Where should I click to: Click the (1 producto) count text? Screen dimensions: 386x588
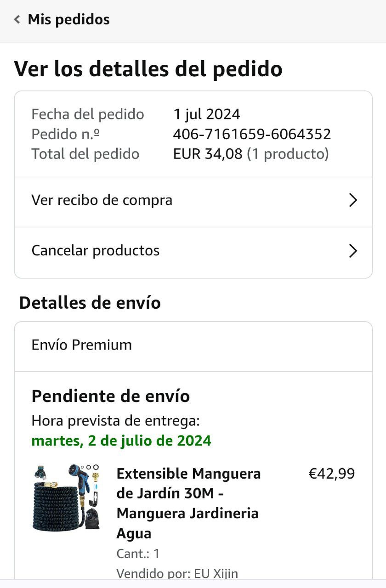288,154
